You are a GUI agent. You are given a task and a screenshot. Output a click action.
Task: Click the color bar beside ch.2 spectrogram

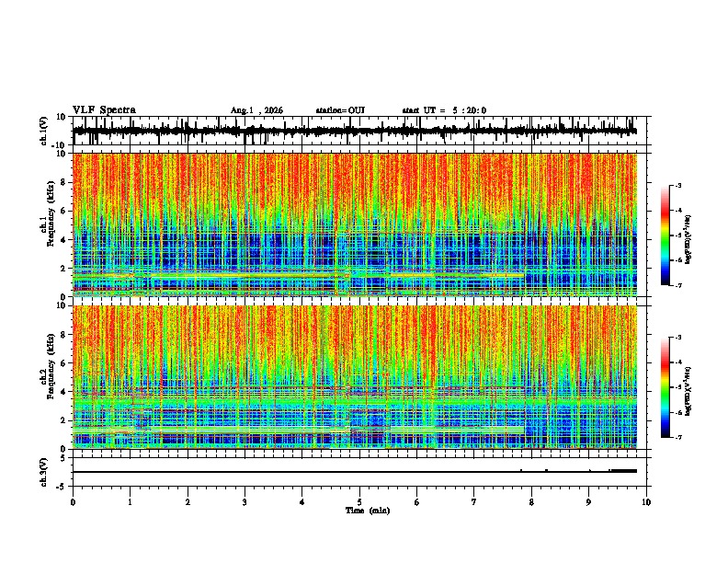(x=665, y=387)
